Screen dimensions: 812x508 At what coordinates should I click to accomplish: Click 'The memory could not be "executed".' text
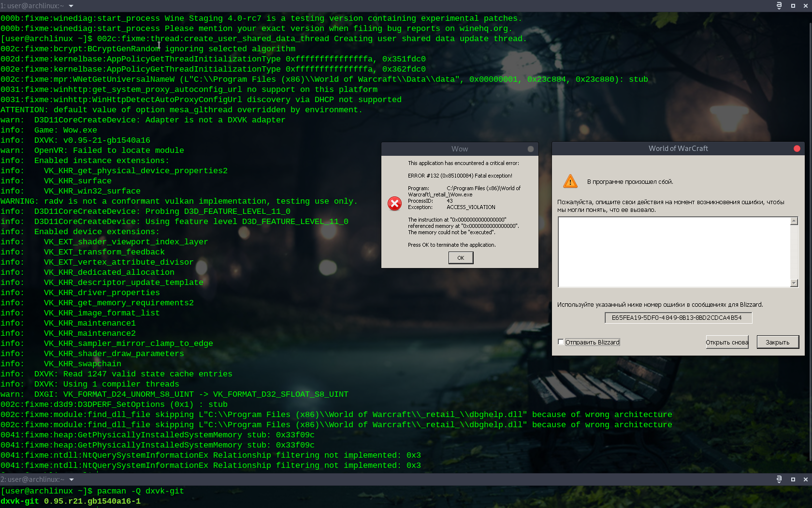point(451,232)
